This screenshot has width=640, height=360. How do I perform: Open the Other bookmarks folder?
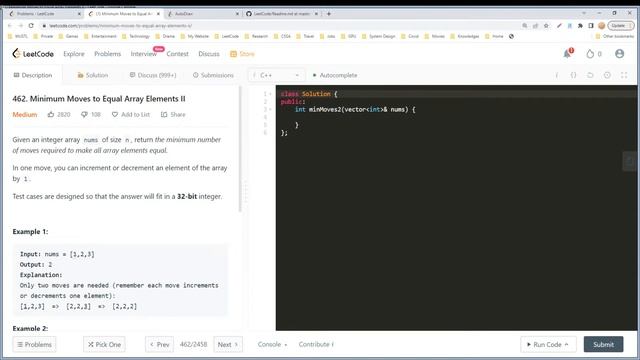614,36
